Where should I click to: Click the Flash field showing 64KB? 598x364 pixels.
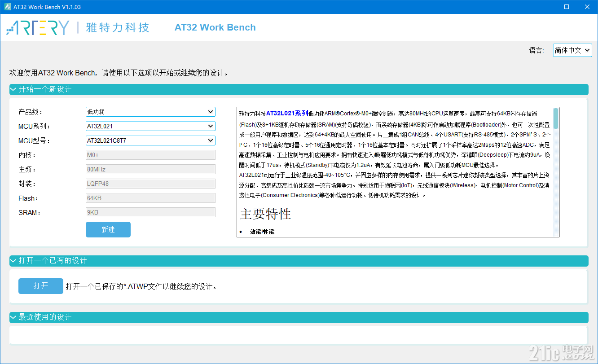(150, 198)
